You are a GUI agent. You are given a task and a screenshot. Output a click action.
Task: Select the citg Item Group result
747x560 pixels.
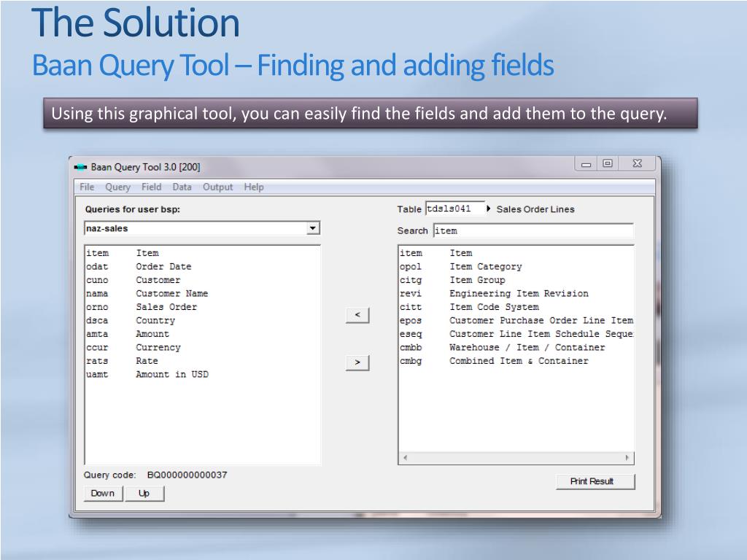coord(516,280)
